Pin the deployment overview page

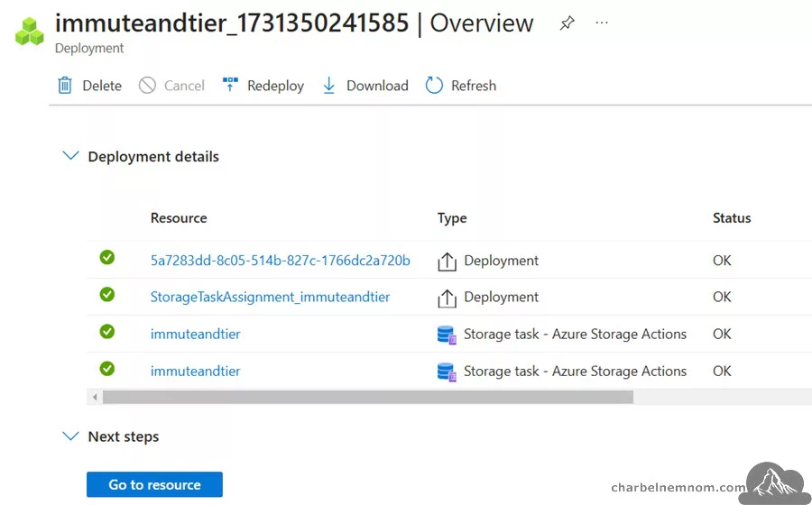[x=567, y=23]
